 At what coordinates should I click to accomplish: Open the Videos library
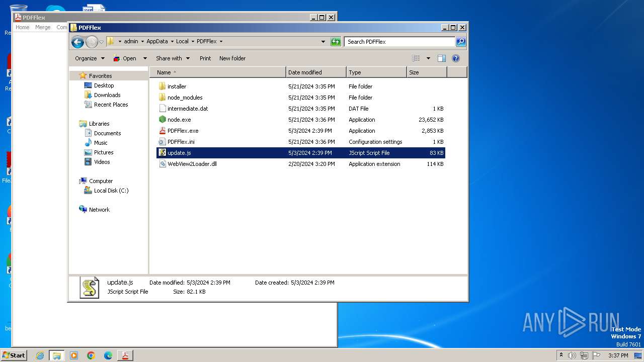[x=102, y=162]
